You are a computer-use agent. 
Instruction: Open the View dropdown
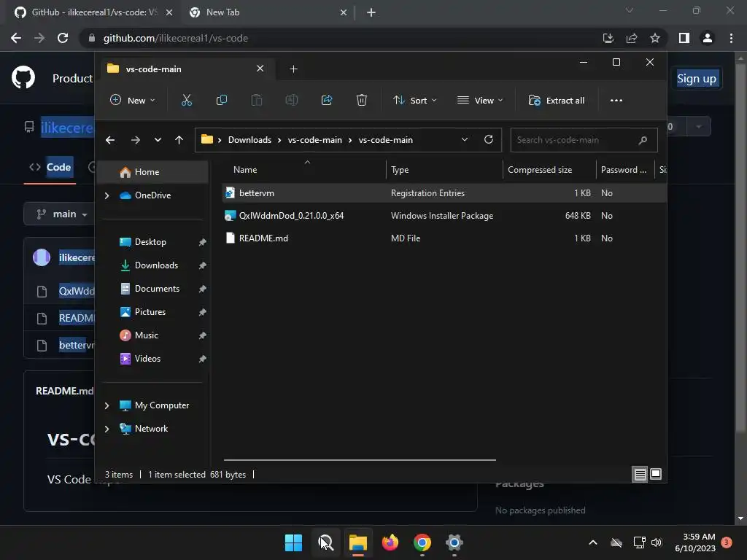click(480, 101)
